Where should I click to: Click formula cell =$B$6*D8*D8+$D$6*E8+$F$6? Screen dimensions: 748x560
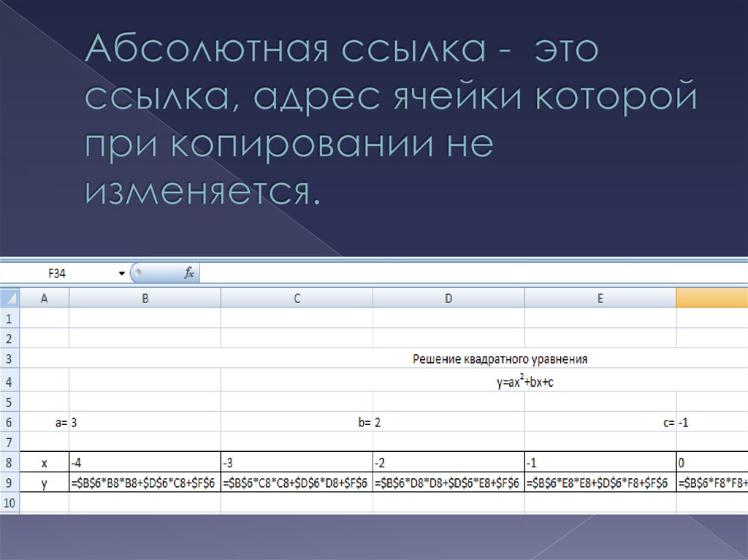pyautogui.click(x=449, y=483)
